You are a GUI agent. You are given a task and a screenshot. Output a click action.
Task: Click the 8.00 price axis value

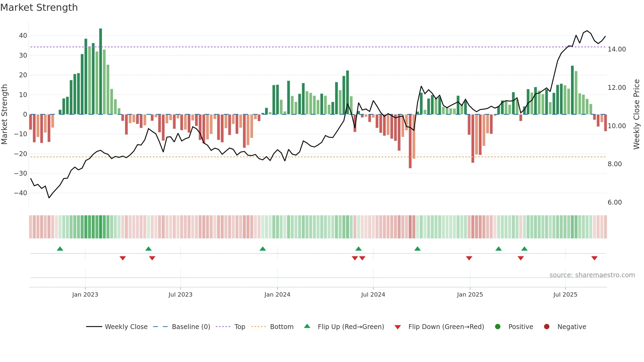point(614,164)
